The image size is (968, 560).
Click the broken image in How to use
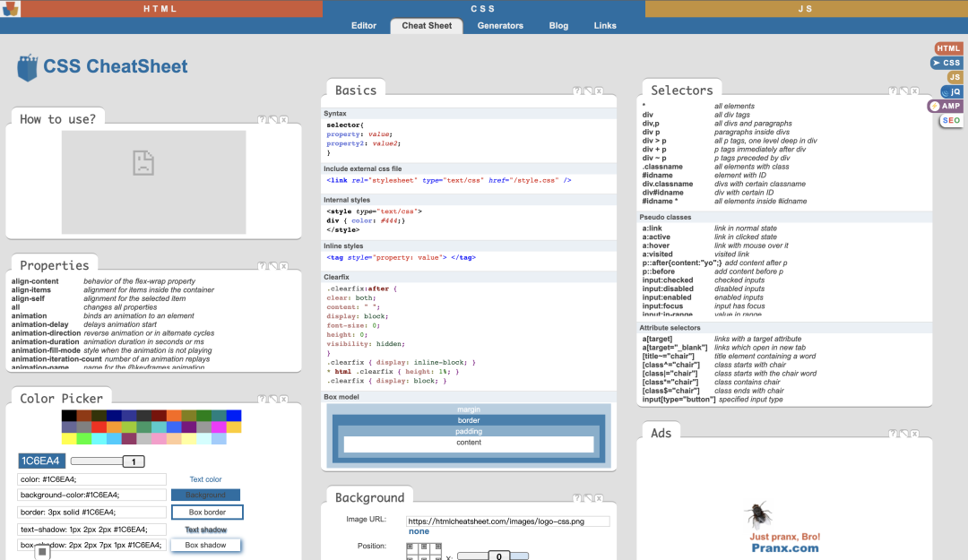tap(143, 162)
